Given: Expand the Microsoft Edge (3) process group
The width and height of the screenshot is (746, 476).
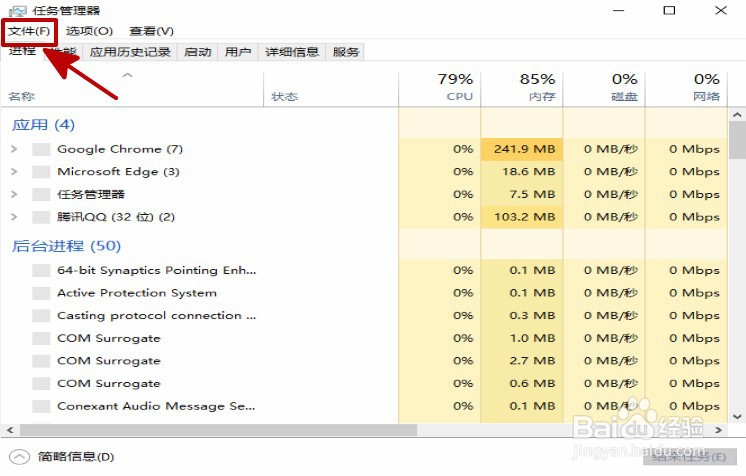Looking at the screenshot, I should click(x=14, y=172).
